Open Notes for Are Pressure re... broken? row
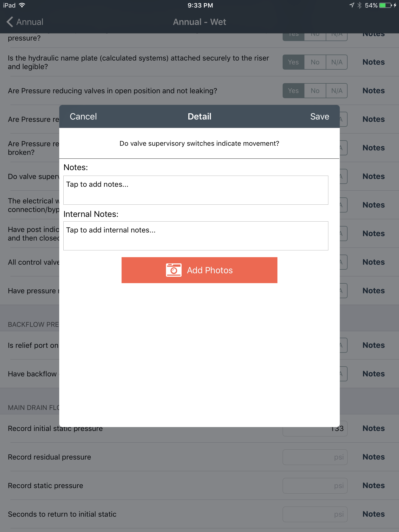Image resolution: width=399 pixels, height=532 pixels. coord(374,148)
